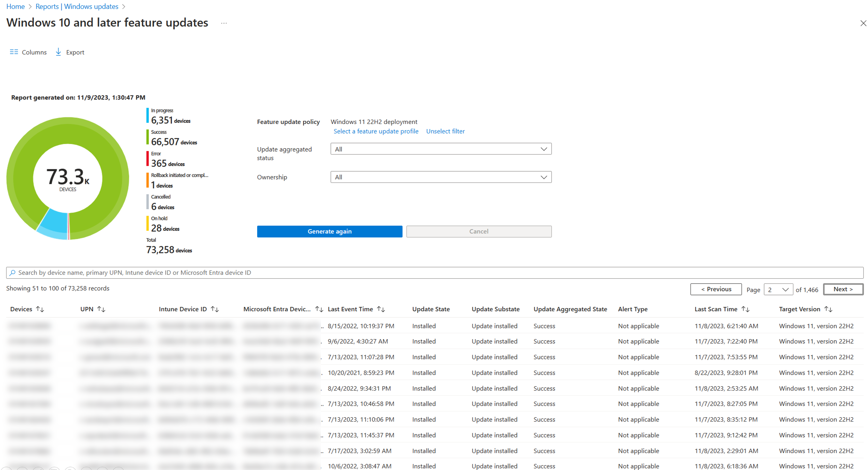868x470 pixels.
Task: Expand the Update aggregated status dropdown
Action: click(x=542, y=149)
